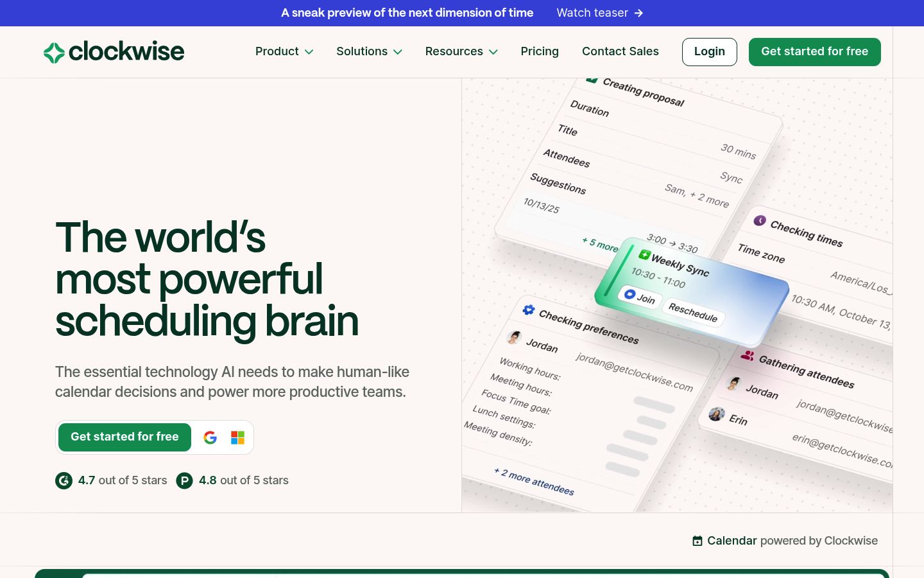Viewport: 924px width, 578px height.
Task: Click the clock icon beside Checking times
Action: [x=760, y=220]
